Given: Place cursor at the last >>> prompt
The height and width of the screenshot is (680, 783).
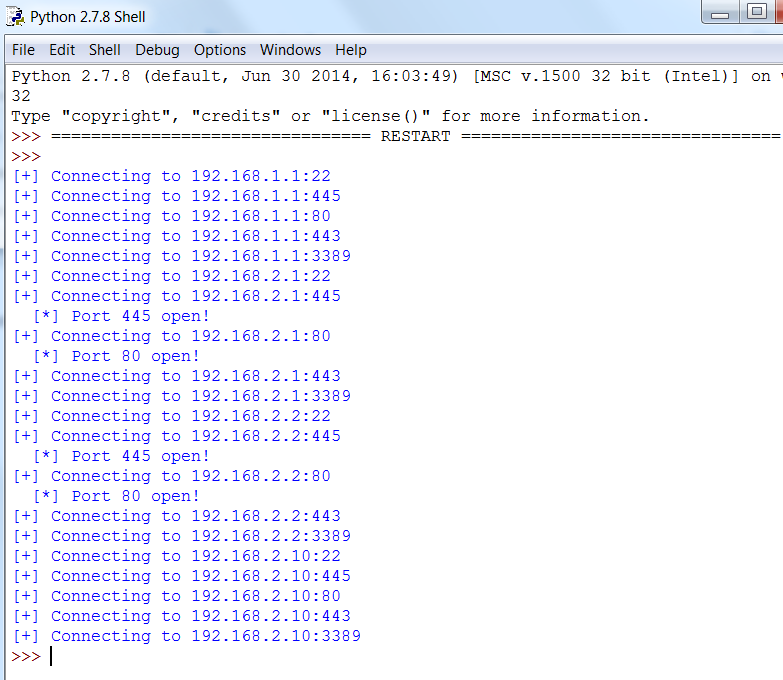Looking at the screenshot, I should [51, 656].
